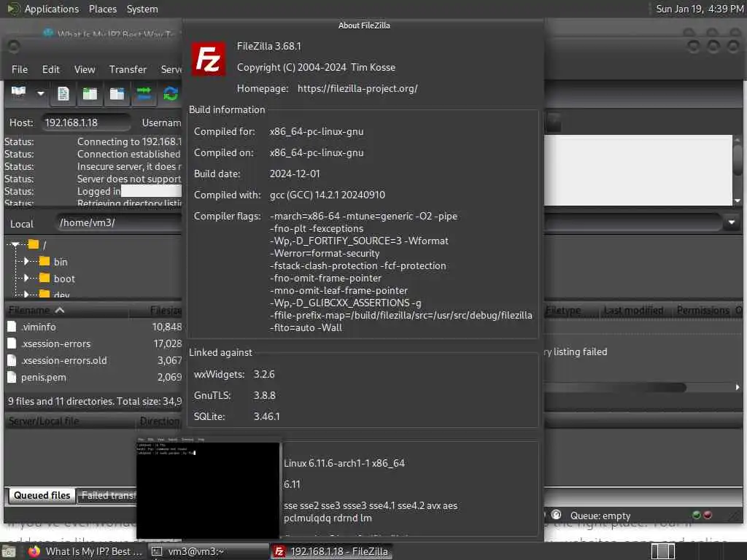Click the date and time clock
The height and width of the screenshot is (560, 747).
click(x=700, y=9)
